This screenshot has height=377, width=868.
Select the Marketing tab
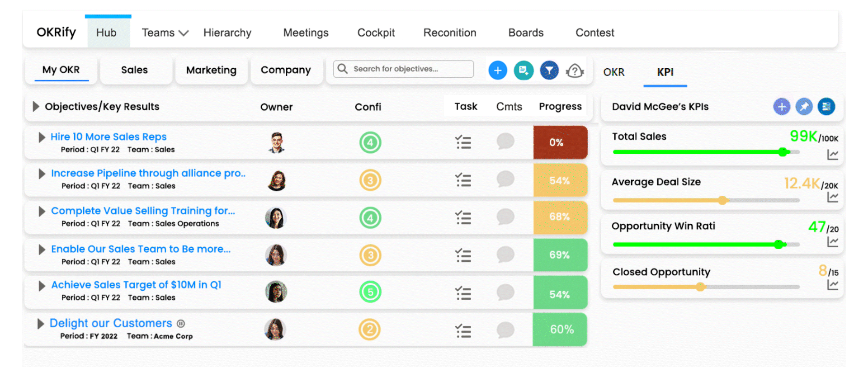[x=211, y=70]
